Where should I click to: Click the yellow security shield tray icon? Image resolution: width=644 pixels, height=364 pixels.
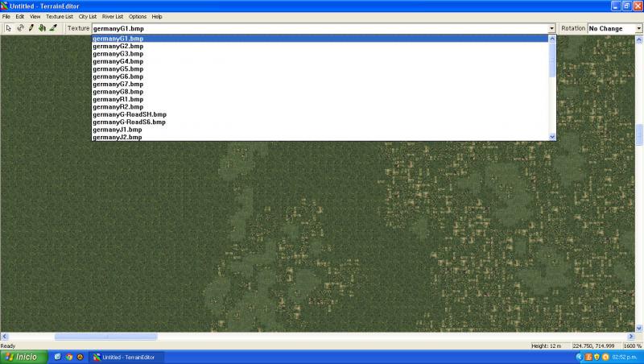click(x=597, y=357)
